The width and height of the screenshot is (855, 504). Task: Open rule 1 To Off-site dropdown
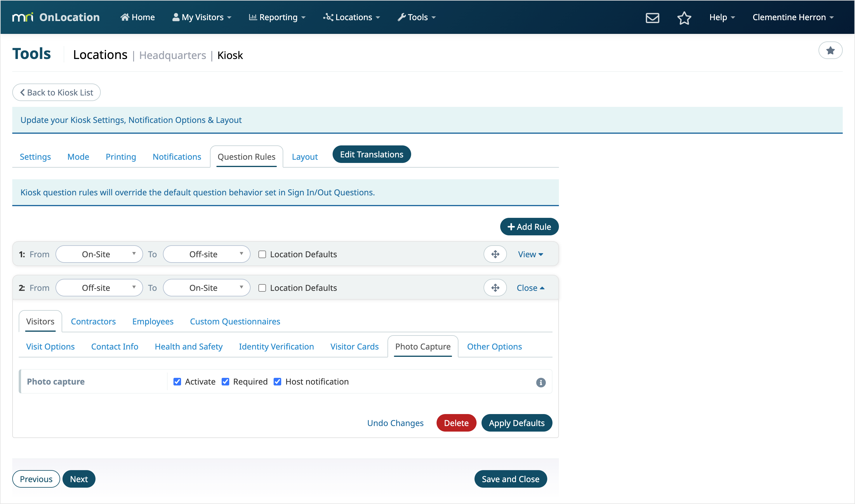(206, 254)
